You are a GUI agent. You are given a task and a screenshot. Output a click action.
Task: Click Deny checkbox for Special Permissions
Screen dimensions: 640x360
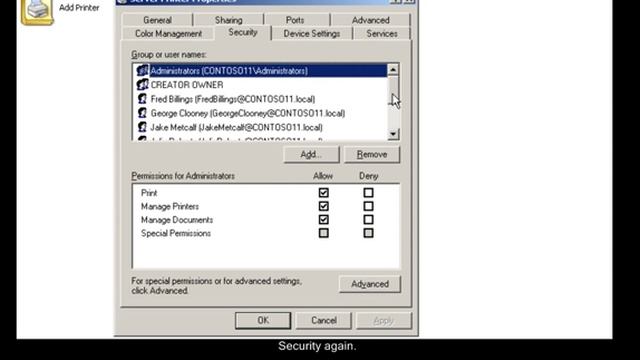pyautogui.click(x=368, y=233)
